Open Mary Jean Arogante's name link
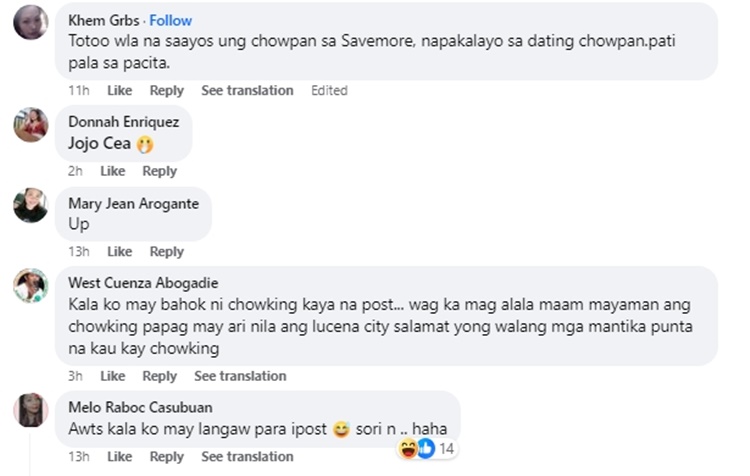Screen dimensions: 750x476 tap(133, 203)
